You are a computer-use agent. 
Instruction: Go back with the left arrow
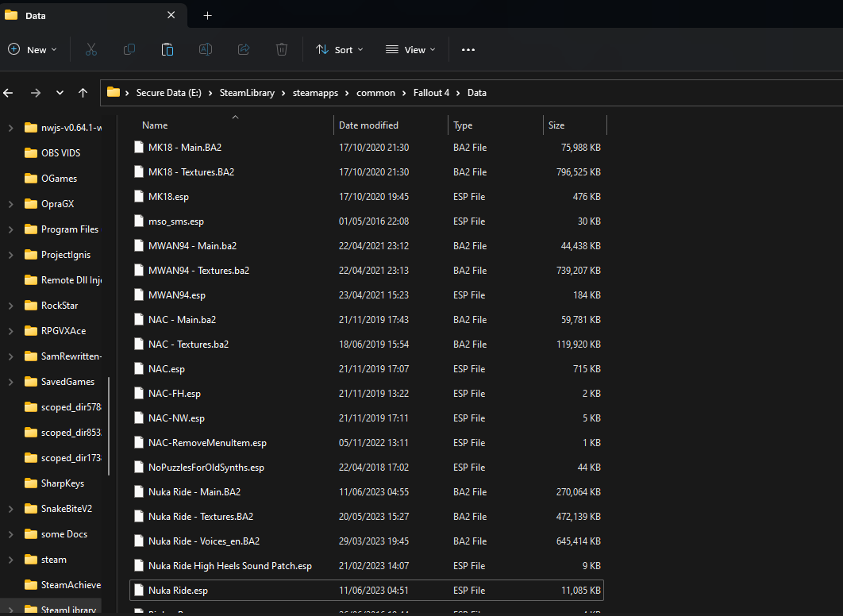click(x=8, y=93)
